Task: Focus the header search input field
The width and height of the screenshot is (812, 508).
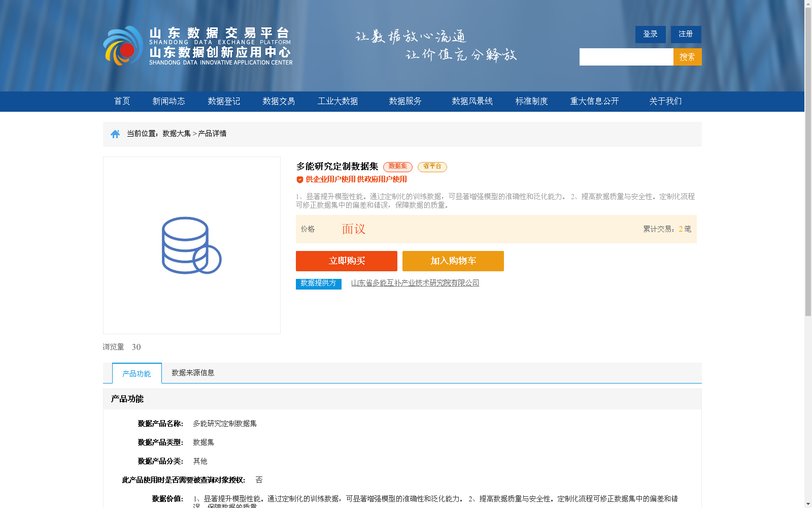Action: [626, 57]
